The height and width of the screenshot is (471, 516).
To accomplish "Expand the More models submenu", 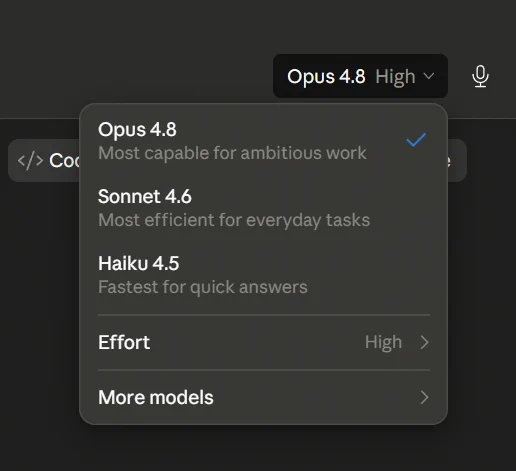I will pos(264,397).
